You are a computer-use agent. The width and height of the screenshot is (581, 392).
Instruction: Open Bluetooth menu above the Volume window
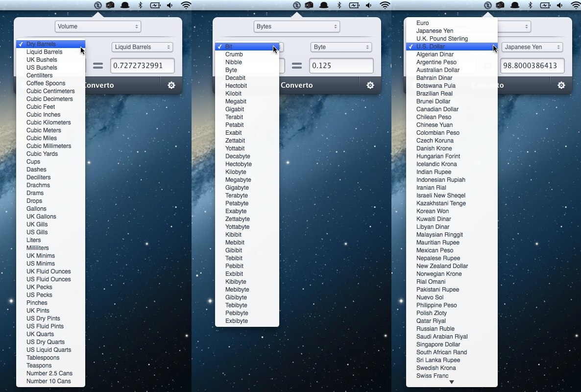(x=141, y=5)
